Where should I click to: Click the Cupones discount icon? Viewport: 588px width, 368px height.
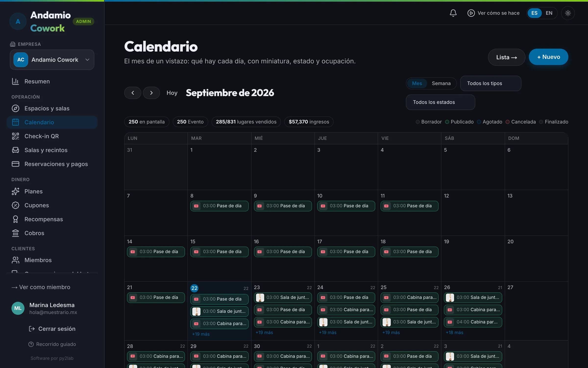15,205
